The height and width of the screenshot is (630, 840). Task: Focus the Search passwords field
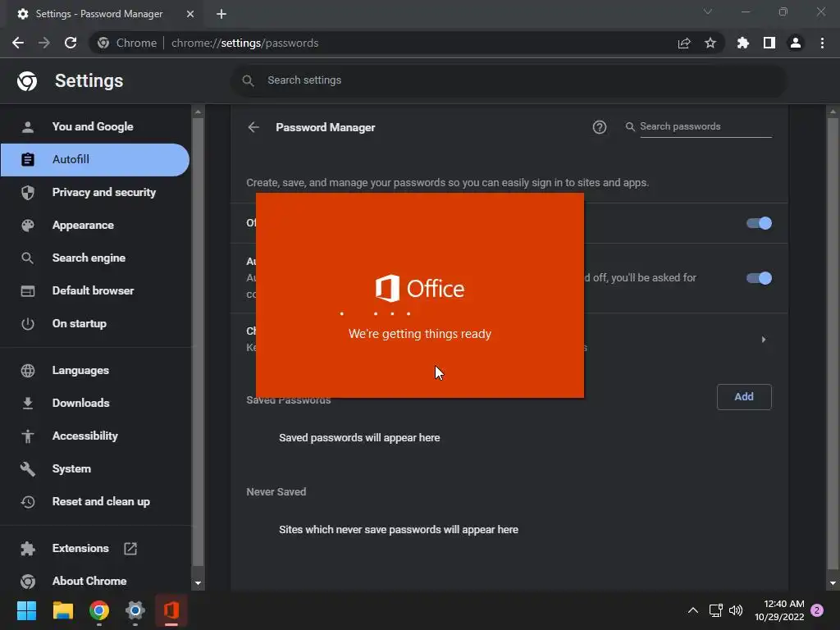pyautogui.click(x=705, y=126)
